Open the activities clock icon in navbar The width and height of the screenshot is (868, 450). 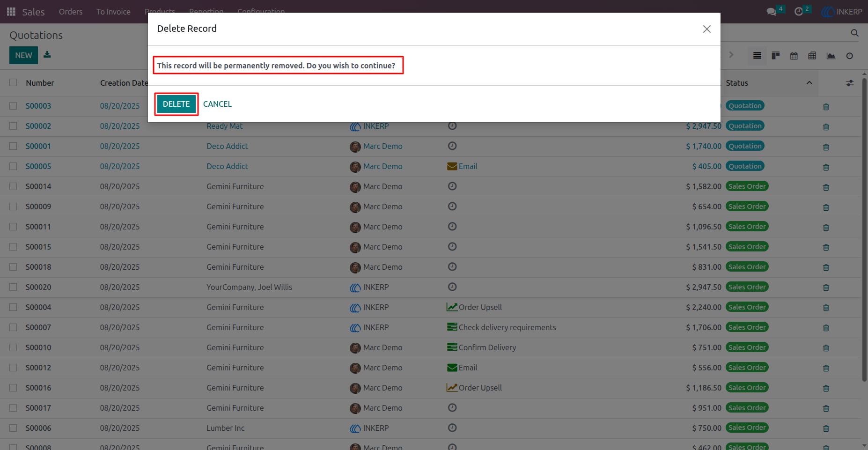pyautogui.click(x=799, y=12)
